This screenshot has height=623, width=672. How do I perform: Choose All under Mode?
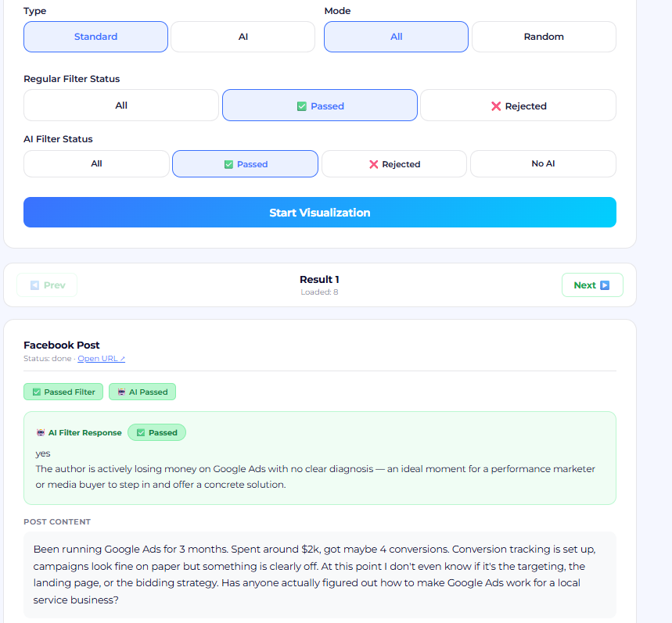[x=396, y=37]
